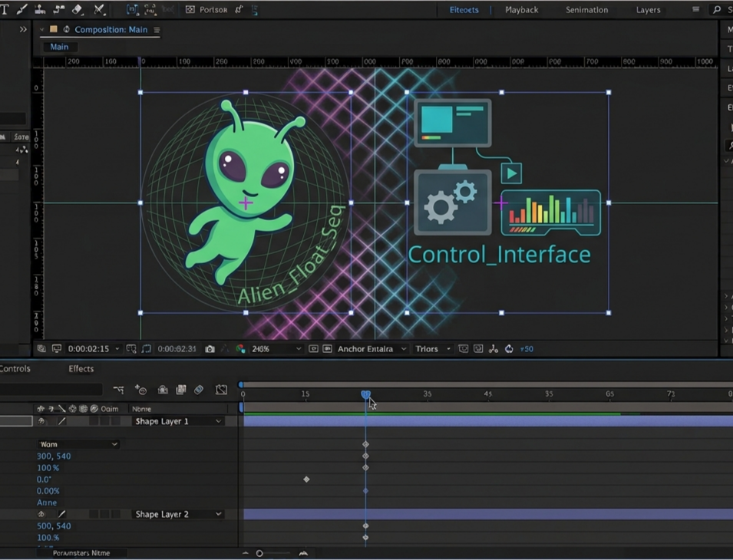The height and width of the screenshot is (560, 733).
Task: Open the Shape Layer 2 dropdown arrow
Action: coord(218,514)
